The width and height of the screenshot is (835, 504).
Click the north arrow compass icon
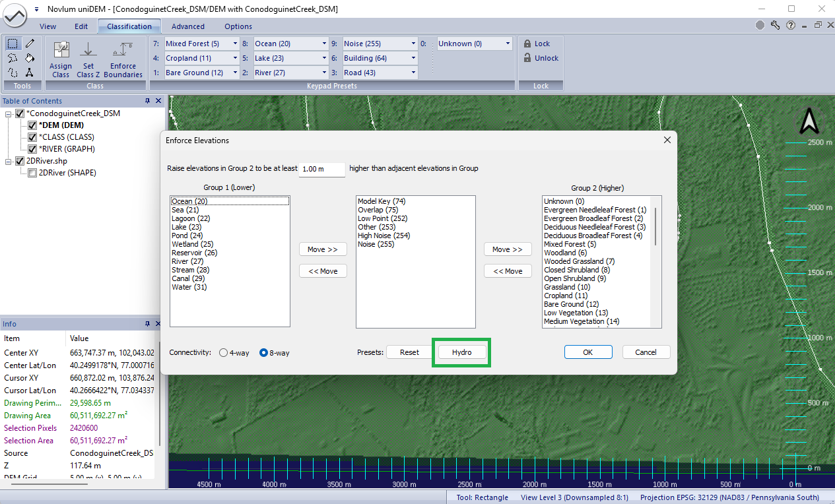809,122
